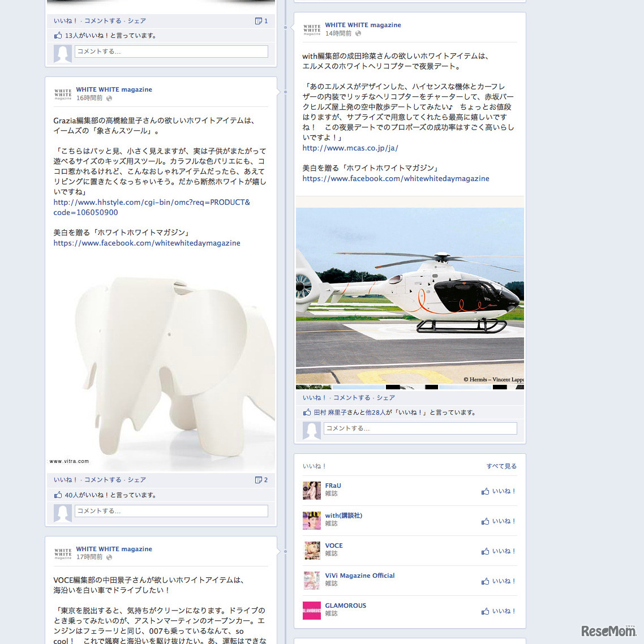Click VOCE page name
Image resolution: width=644 pixels, height=644 pixels.
click(x=334, y=546)
